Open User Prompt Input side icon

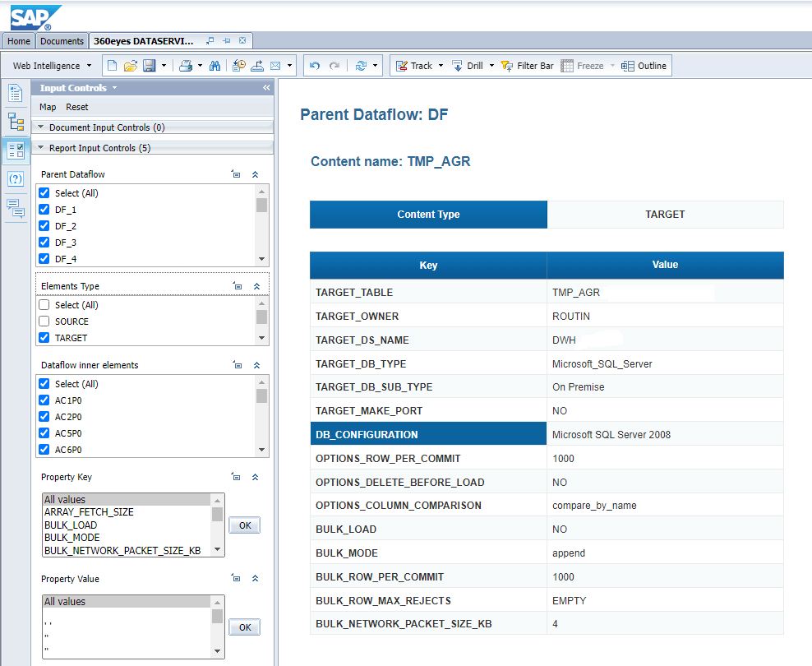pyautogui.click(x=16, y=179)
